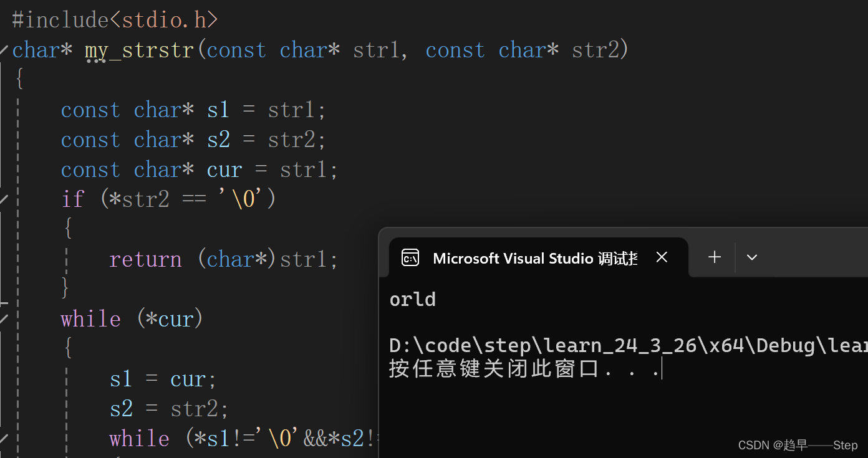Click the D:\code\step path line in console
Viewport: 868px width, 458px height.
(628, 345)
